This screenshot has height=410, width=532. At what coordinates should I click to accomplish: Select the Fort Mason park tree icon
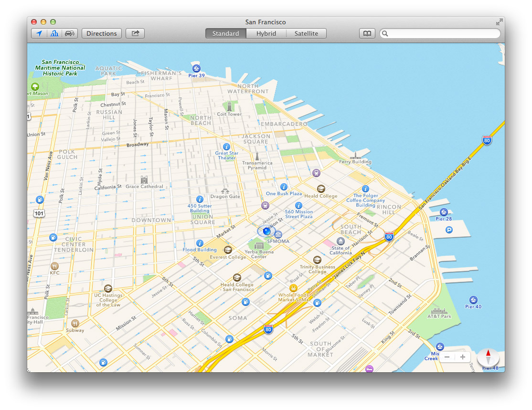click(x=35, y=86)
